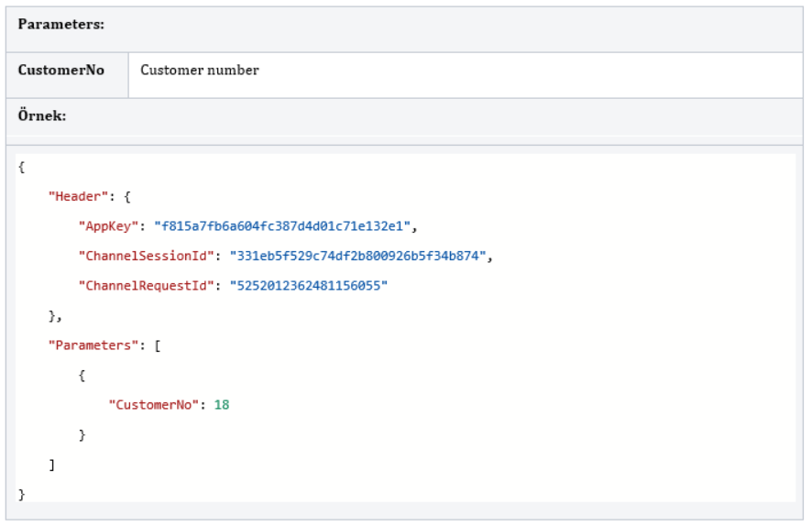Click the "Customer number" description text

pos(199,71)
